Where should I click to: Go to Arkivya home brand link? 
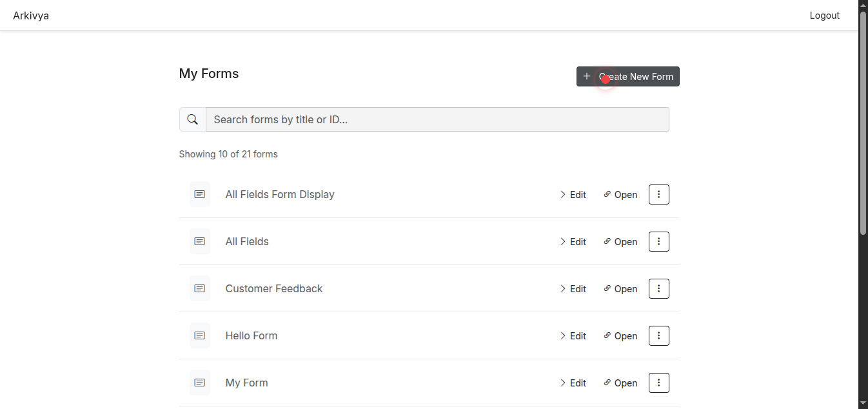point(31,15)
